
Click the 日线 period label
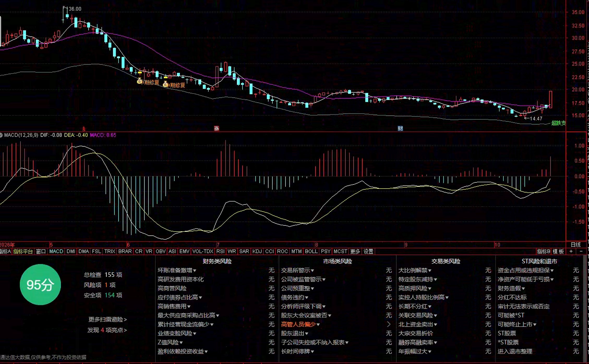[575, 245]
